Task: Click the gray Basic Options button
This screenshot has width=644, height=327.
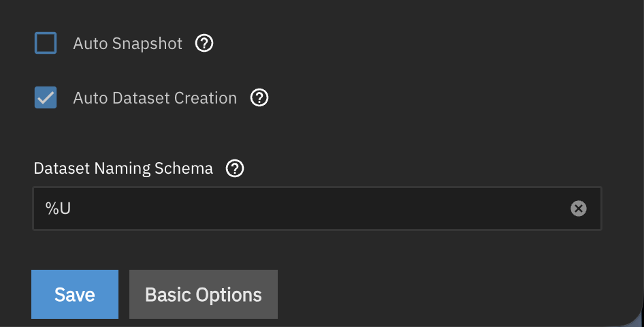Action: coord(203,294)
